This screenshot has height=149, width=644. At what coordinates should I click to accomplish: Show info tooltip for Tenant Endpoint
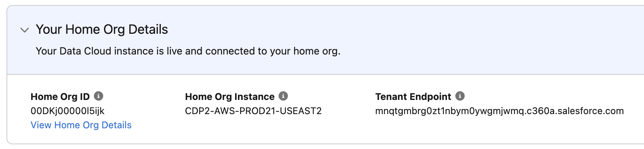(460, 96)
